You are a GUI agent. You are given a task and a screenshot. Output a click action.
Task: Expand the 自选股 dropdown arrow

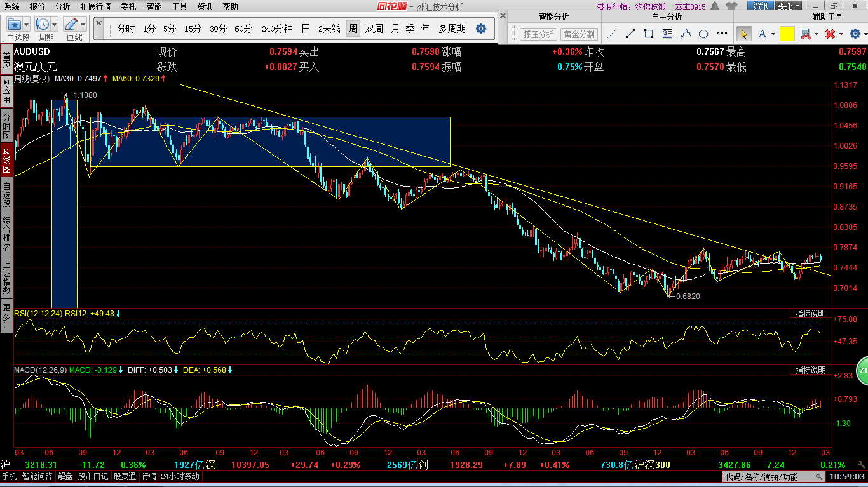(x=27, y=24)
